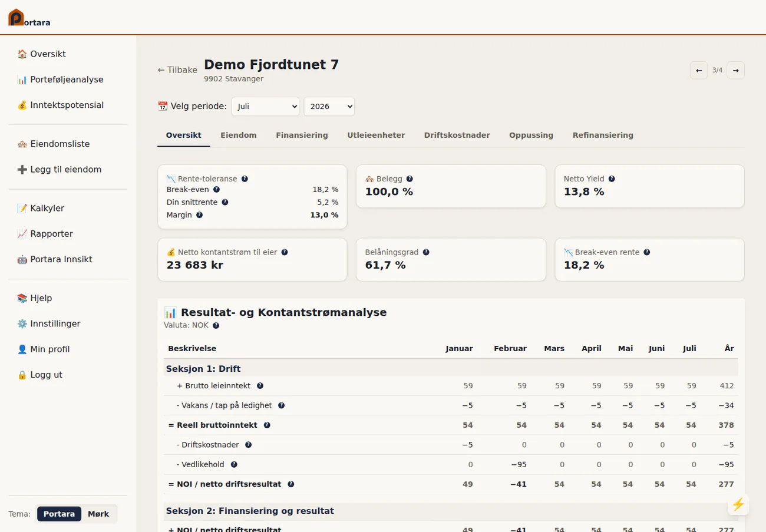Image resolution: width=766 pixels, height=532 pixels.
Task: Open help for Vakans / tap på ledighet
Action: point(281,405)
